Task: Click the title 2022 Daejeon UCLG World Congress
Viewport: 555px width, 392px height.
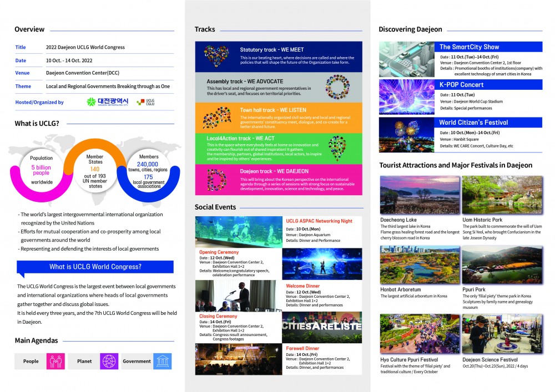Action: pos(85,47)
